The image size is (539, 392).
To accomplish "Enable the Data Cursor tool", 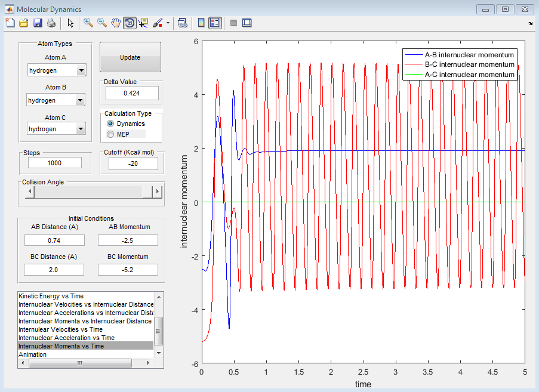I will [143, 23].
